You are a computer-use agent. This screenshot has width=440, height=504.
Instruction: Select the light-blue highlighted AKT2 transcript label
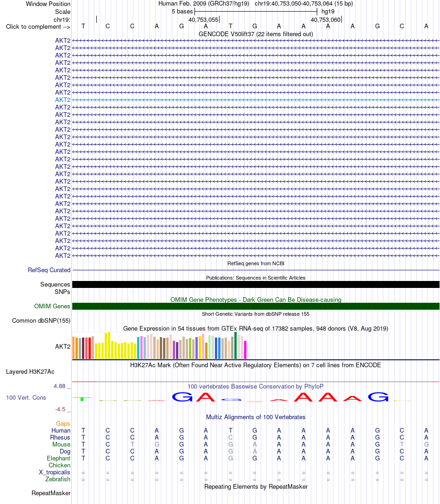pyautogui.click(x=63, y=100)
